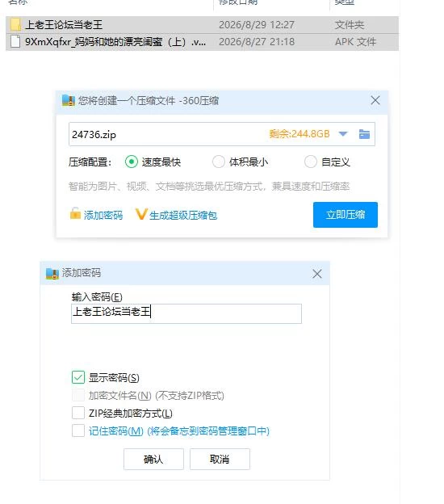Click the date 2026/8/27 21:18

tap(257, 42)
